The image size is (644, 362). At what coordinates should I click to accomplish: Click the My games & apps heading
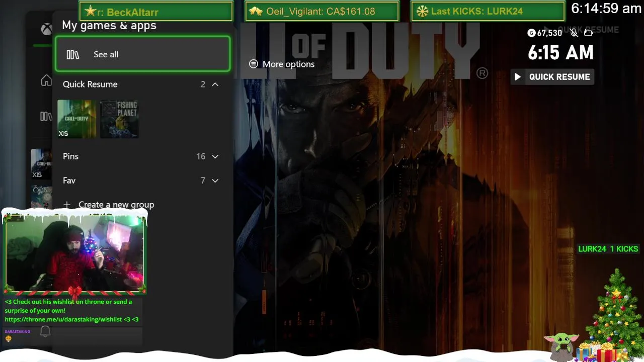pyautogui.click(x=109, y=26)
